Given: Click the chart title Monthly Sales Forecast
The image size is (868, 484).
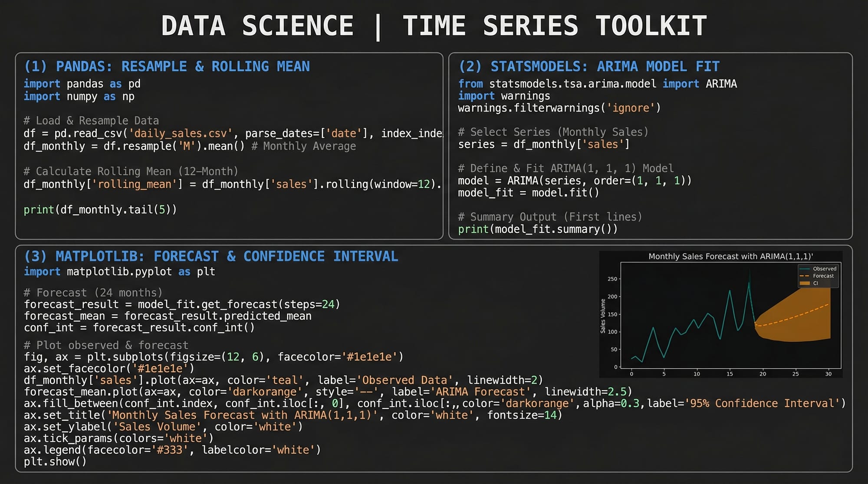Looking at the screenshot, I should (x=730, y=256).
